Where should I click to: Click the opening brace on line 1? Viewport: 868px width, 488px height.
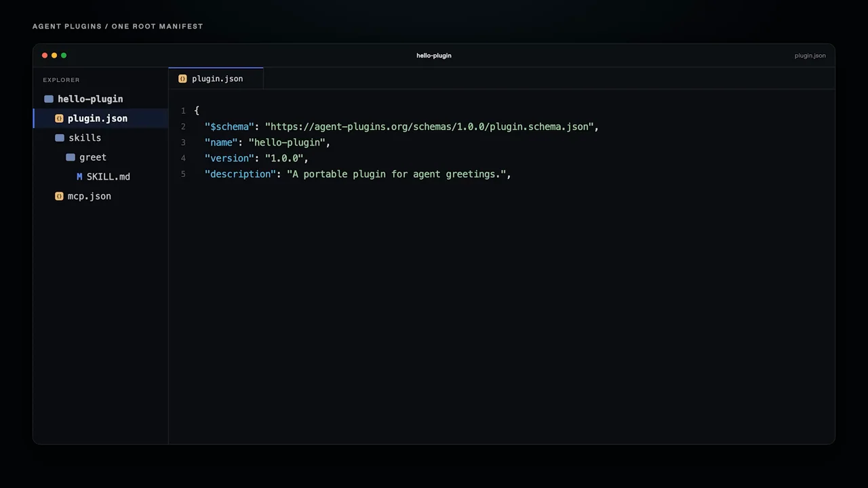(197, 110)
